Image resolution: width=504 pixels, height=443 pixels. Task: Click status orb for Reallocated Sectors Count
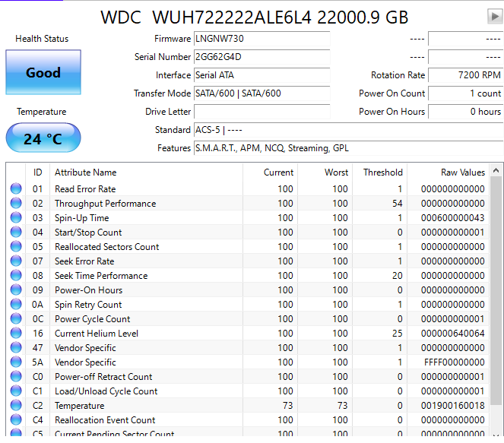pos(16,246)
